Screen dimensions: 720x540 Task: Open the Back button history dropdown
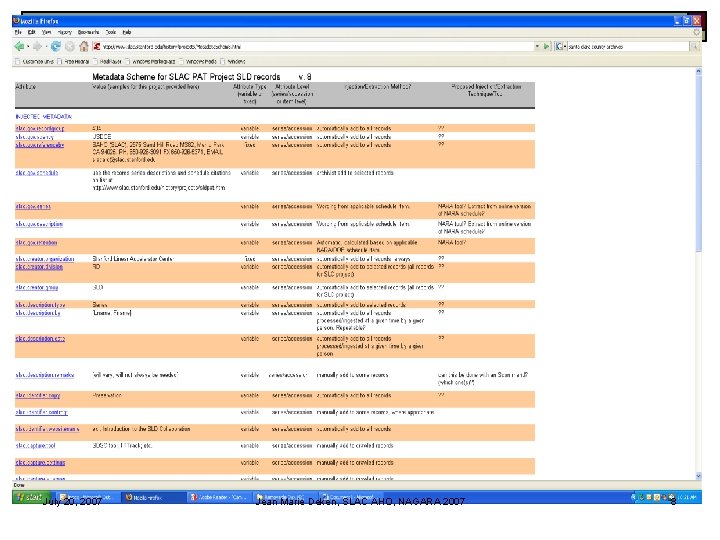coord(28,47)
